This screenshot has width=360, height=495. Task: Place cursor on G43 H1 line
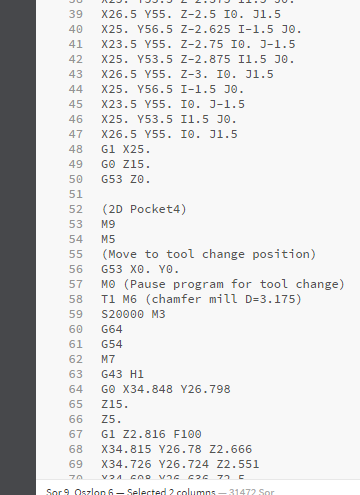click(123, 374)
